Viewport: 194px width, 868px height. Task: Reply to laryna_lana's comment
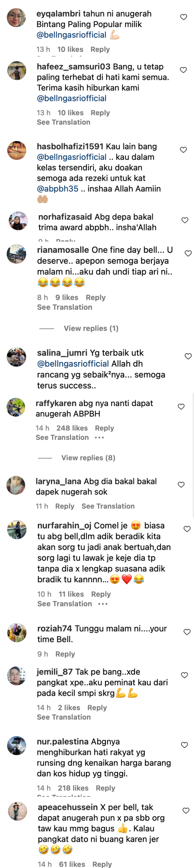[x=65, y=506]
